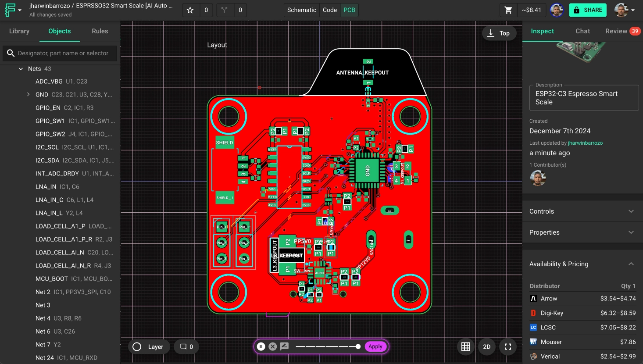Screen dimensions: 643x364
Task: Click the fork project icon
Action: point(225,10)
